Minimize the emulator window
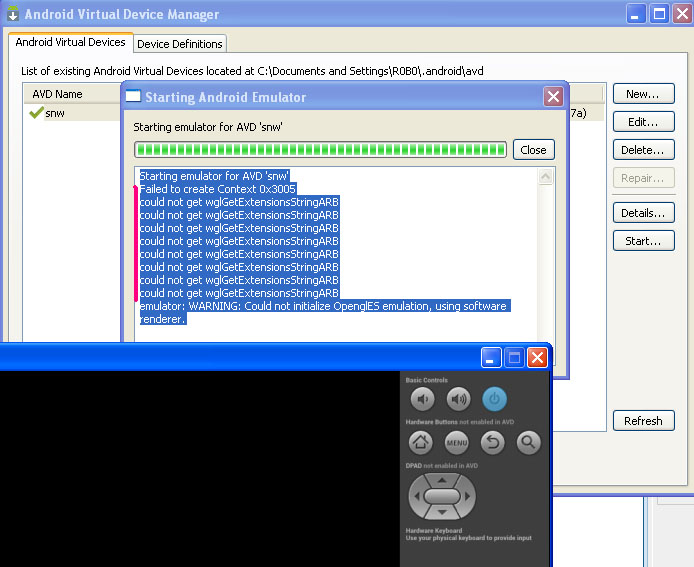 pos(490,358)
